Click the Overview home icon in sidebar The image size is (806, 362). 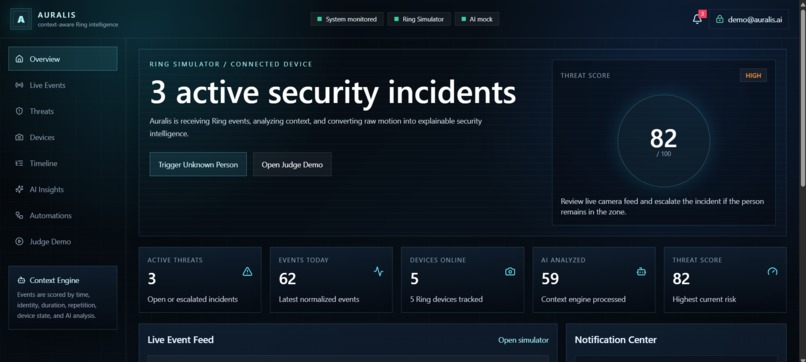click(x=20, y=59)
